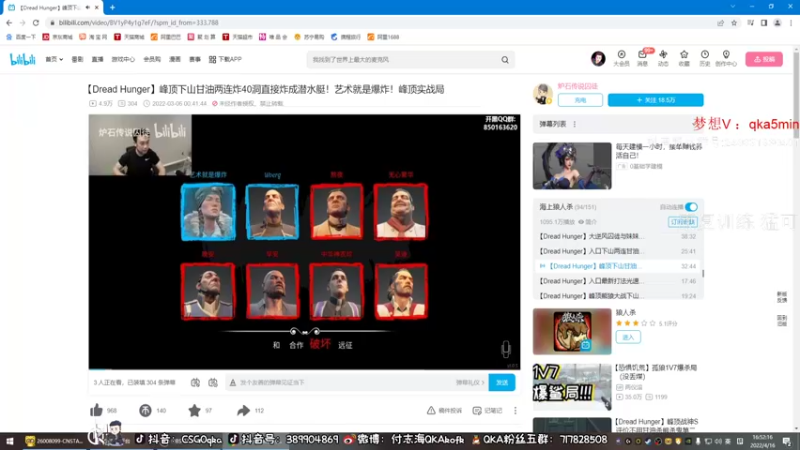Viewport: 800px width, 450px height.
Task: Click 进入 button on 狼人杀 card
Action: pyautogui.click(x=628, y=337)
